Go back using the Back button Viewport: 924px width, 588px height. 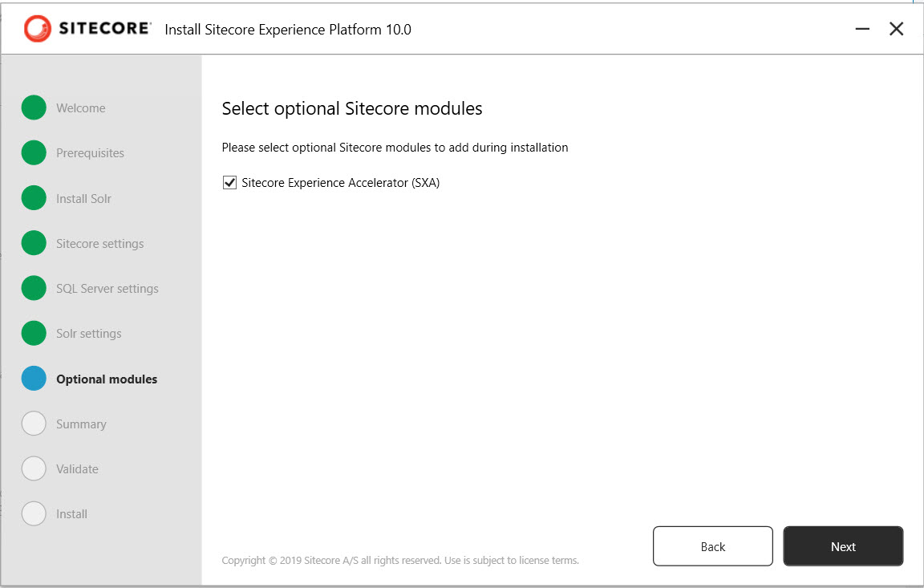click(712, 545)
